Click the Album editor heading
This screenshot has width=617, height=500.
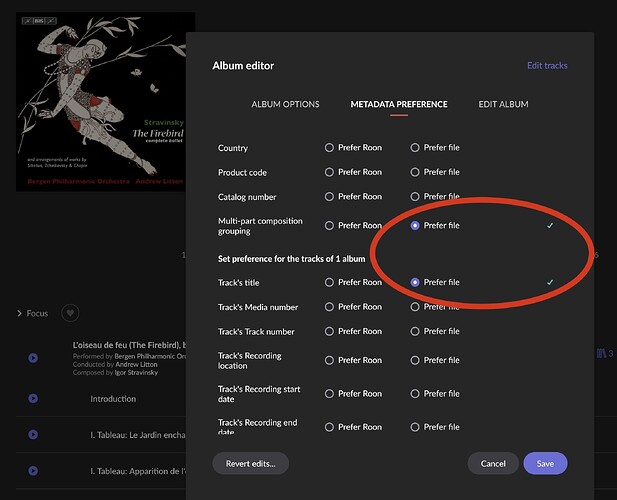243,66
